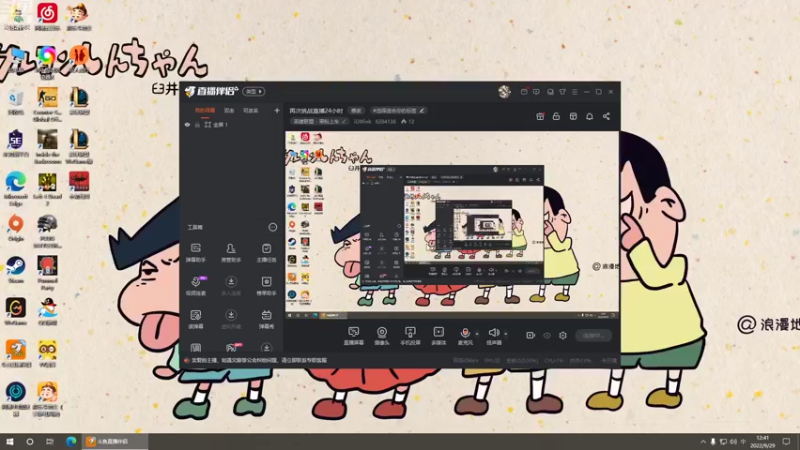Viewport: 800px width, 450px height.
Task: Open the gift box icon with red dot
Action: pyautogui.click(x=540, y=116)
